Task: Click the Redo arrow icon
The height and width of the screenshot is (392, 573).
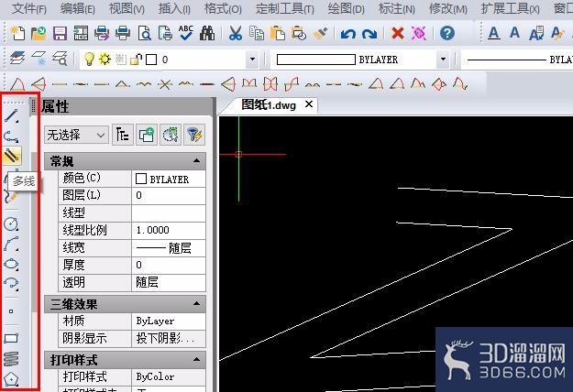Action: [x=369, y=34]
